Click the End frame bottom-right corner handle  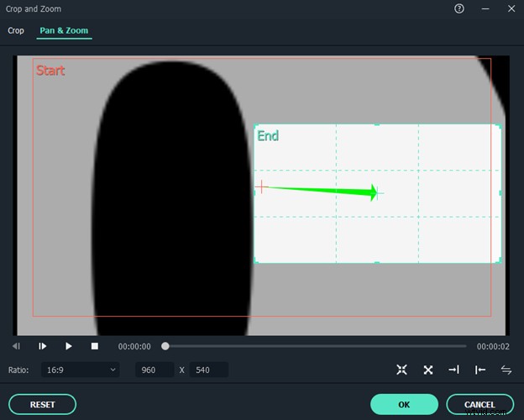pyautogui.click(x=499, y=261)
